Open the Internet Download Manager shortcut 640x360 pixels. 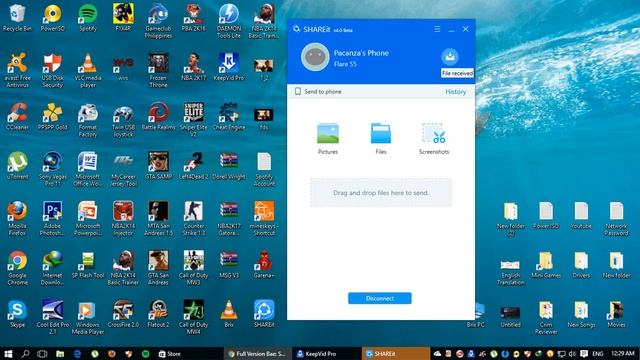[x=53, y=268]
